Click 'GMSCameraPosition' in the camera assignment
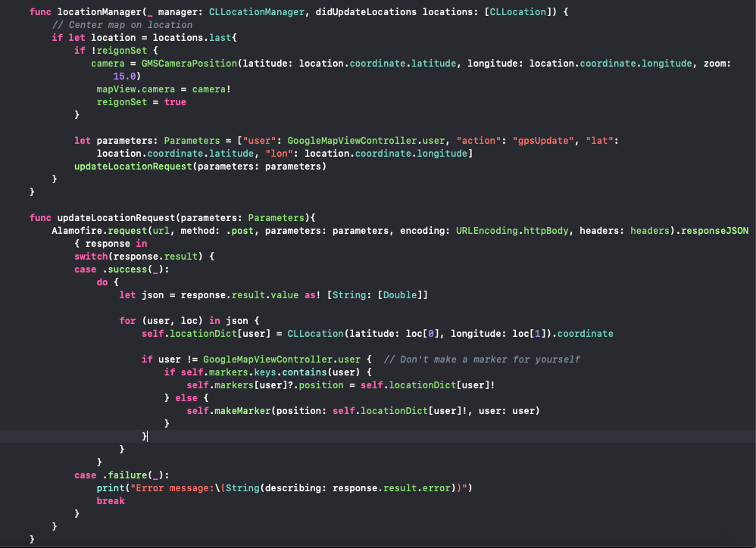Image resolution: width=756 pixels, height=548 pixels. point(189,63)
